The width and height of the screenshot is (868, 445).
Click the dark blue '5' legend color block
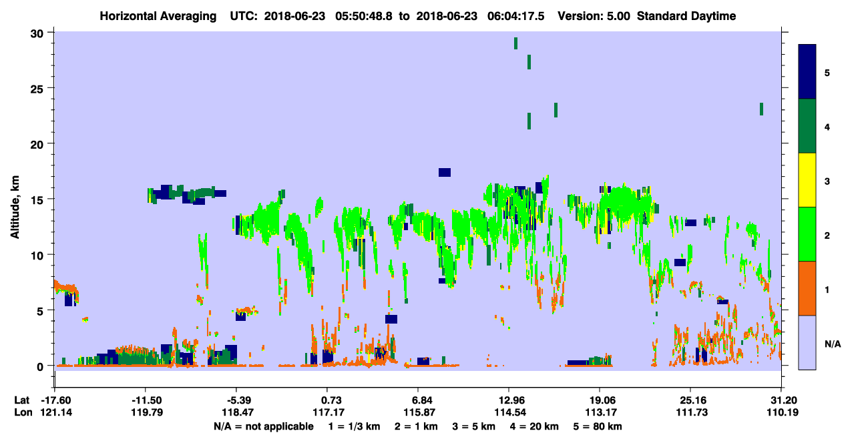[807, 71]
